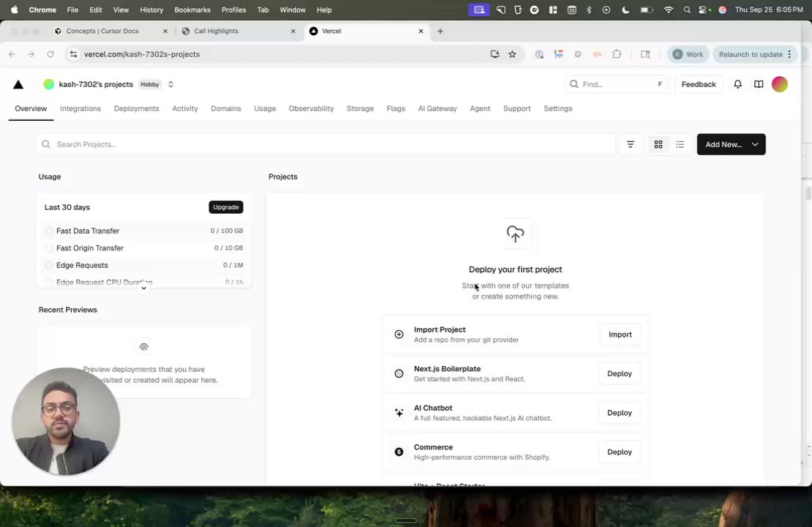This screenshot has width=812, height=527.
Task: Open the Wi-Fi status menu
Action: pos(669,10)
